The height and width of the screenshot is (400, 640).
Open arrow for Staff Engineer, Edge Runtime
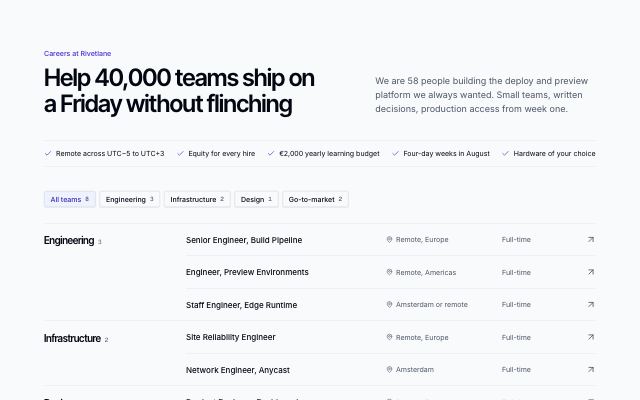tap(591, 304)
